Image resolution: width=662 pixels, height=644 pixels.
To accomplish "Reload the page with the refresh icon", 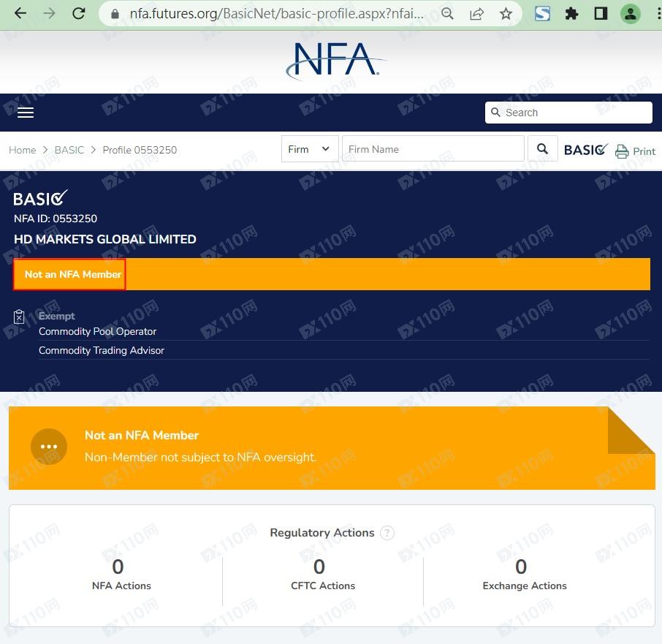I will tap(79, 13).
